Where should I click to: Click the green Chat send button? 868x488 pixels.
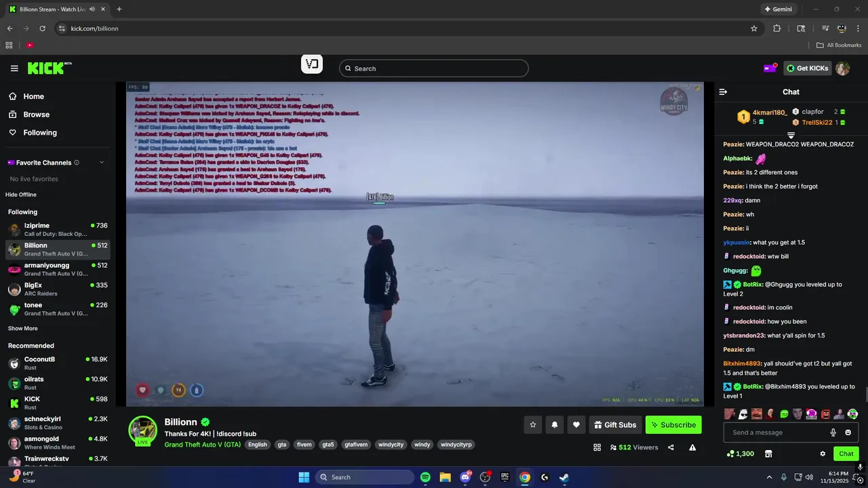tap(846, 453)
